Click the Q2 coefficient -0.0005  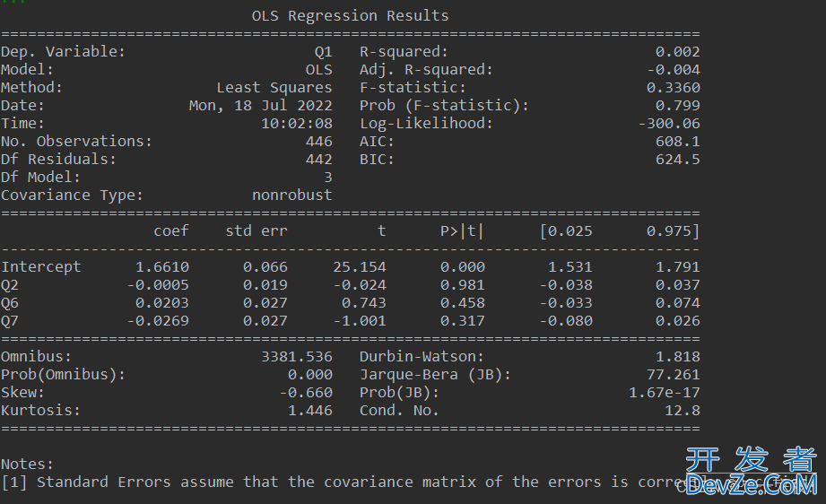pos(158,285)
